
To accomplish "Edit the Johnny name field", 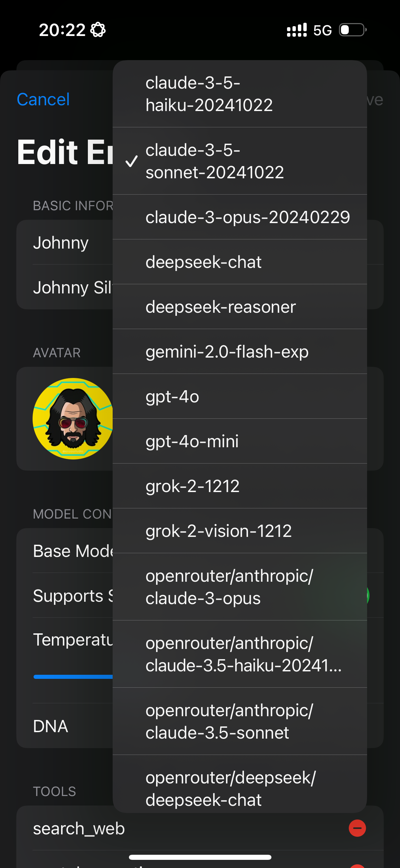I will pyautogui.click(x=61, y=242).
